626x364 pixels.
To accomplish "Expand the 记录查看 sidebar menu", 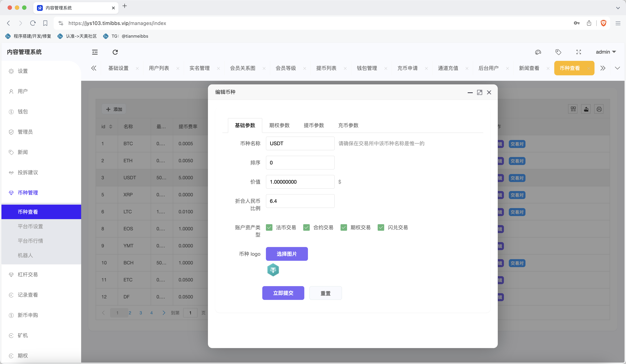I will click(41, 295).
